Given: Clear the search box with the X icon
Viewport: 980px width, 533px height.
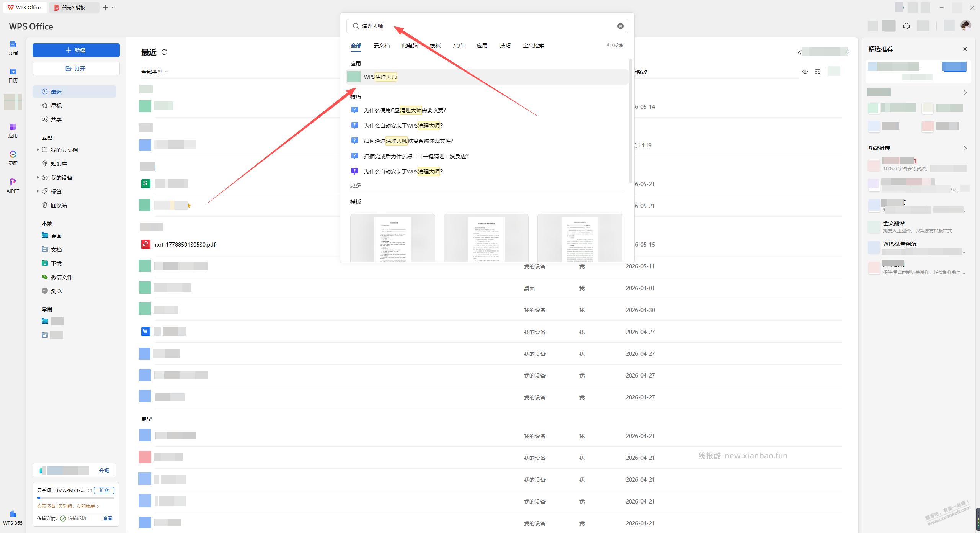Looking at the screenshot, I should coord(620,26).
